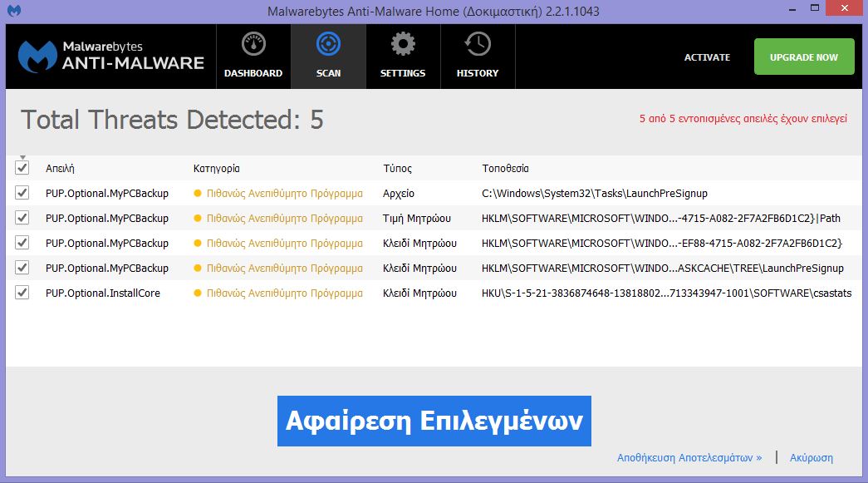Open the Dashboard gauge icon
The image size is (868, 483).
click(x=253, y=44)
